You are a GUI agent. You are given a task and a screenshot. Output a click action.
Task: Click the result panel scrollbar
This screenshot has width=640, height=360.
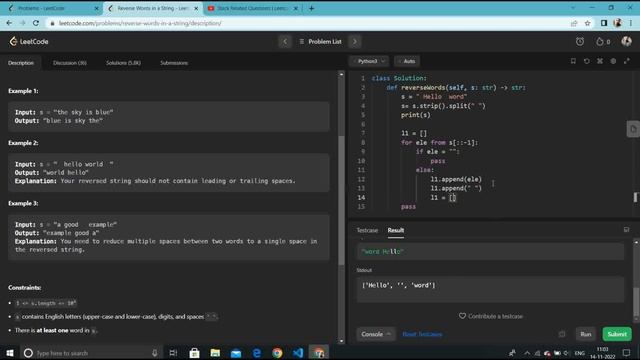[636, 301]
